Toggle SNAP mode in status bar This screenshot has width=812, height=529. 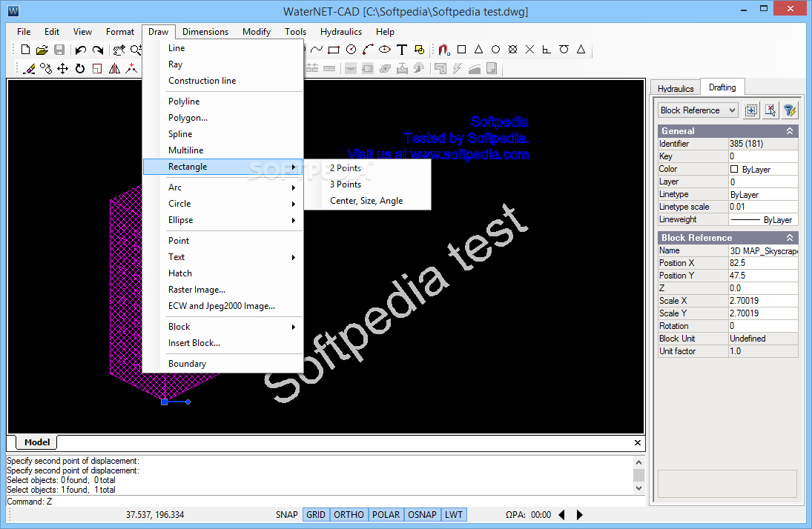coord(286,514)
